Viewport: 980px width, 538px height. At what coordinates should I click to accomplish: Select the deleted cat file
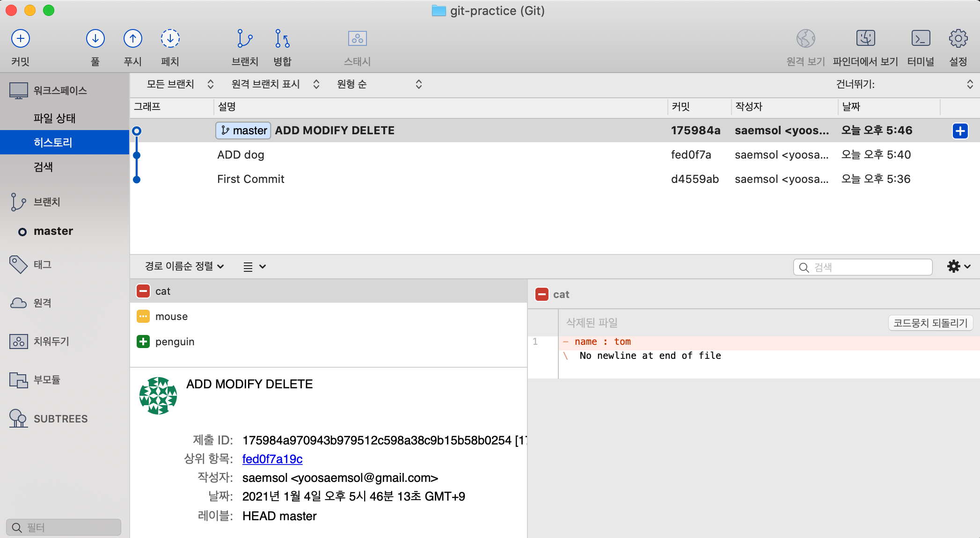pyautogui.click(x=329, y=291)
